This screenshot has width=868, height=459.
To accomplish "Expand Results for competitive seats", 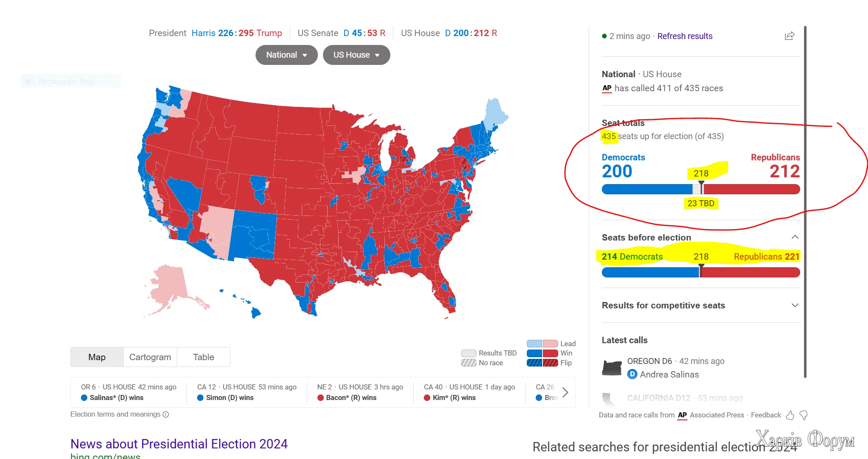I will pyautogui.click(x=795, y=305).
